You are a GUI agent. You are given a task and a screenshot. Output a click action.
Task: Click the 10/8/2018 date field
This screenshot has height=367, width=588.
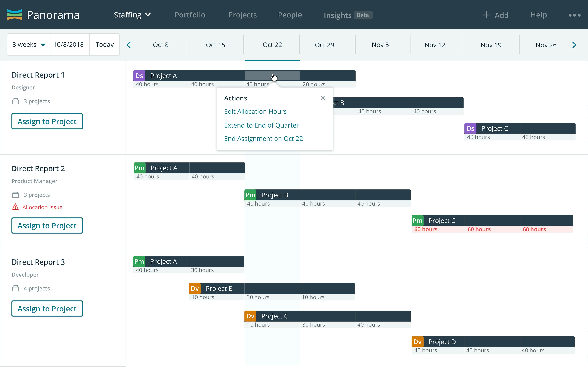69,44
